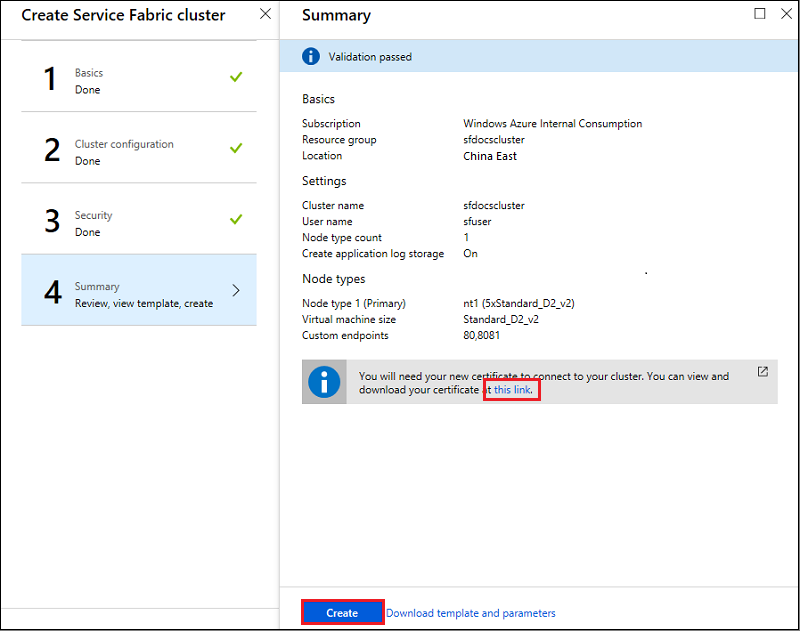Image resolution: width=800 pixels, height=631 pixels.
Task: Click the Basics step green checkmark
Action: pyautogui.click(x=236, y=77)
